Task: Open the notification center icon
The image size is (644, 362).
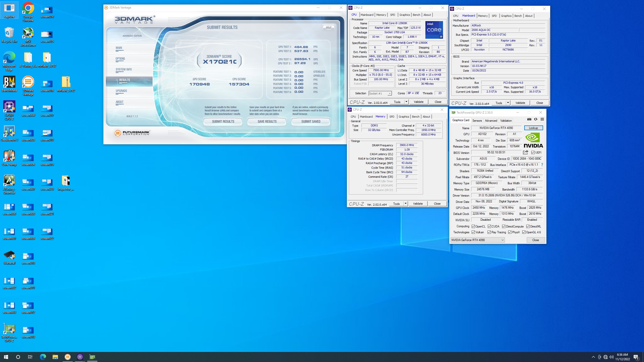Action: click(636, 357)
